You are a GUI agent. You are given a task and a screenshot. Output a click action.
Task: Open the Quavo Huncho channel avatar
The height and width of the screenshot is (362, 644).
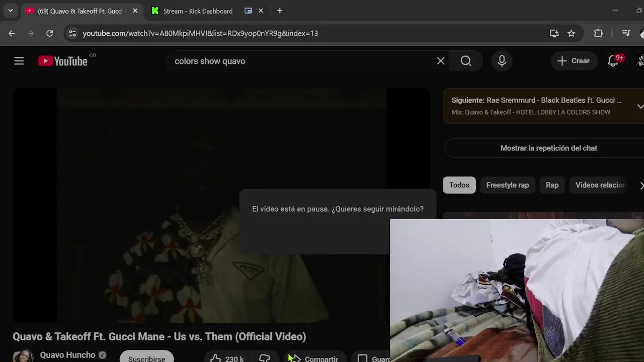pyautogui.click(x=23, y=356)
